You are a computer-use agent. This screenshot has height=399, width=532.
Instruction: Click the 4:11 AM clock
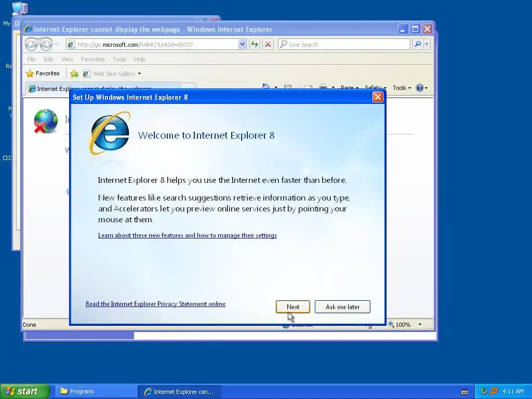coord(513,391)
